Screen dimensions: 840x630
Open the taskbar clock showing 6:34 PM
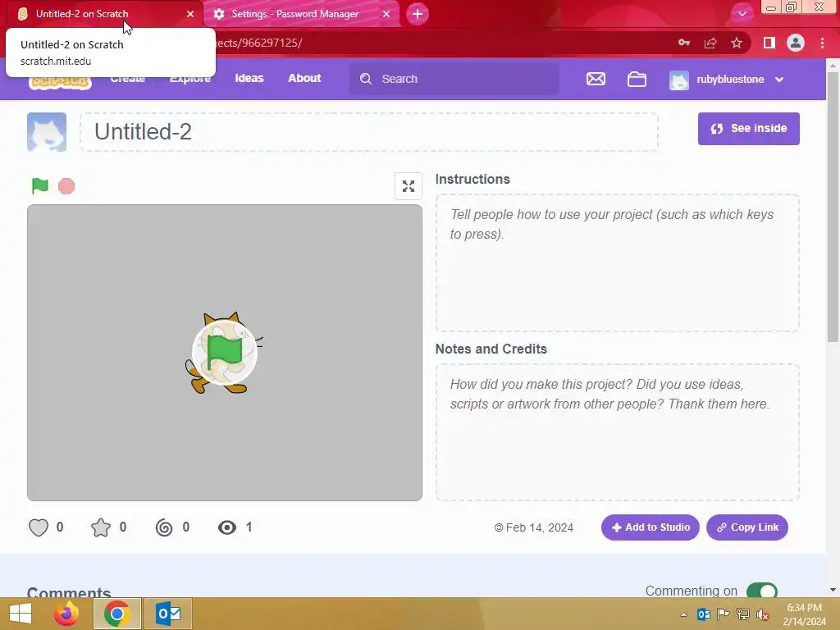pyautogui.click(x=804, y=614)
